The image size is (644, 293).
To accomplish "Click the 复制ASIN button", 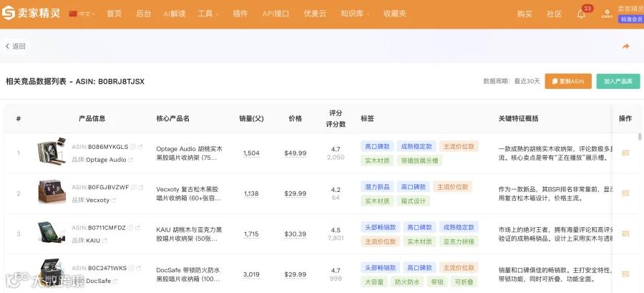I will (x=568, y=82).
